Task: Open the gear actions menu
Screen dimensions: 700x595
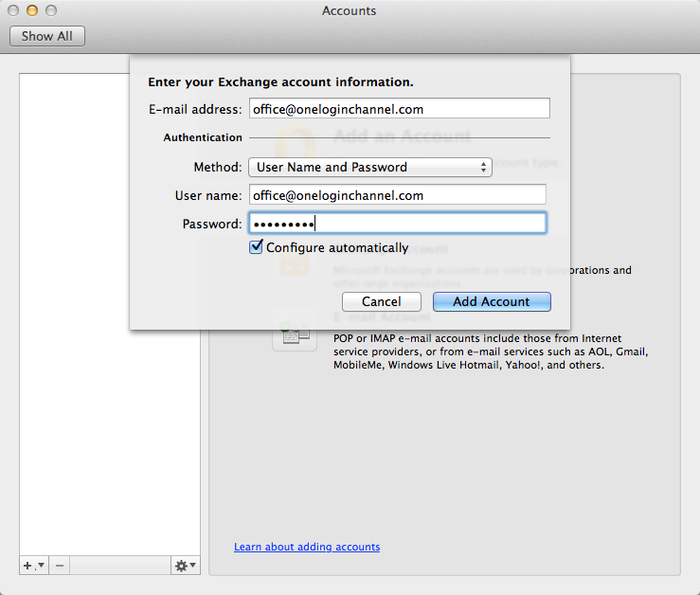Action: [186, 566]
